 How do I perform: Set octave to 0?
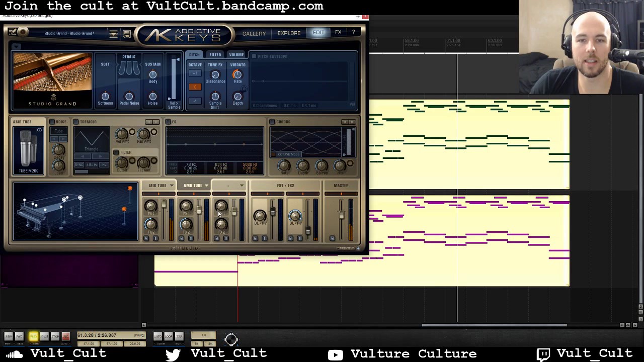tap(195, 87)
